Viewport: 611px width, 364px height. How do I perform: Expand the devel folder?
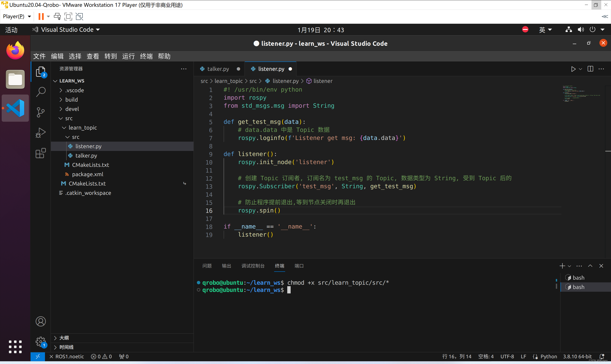122,109
